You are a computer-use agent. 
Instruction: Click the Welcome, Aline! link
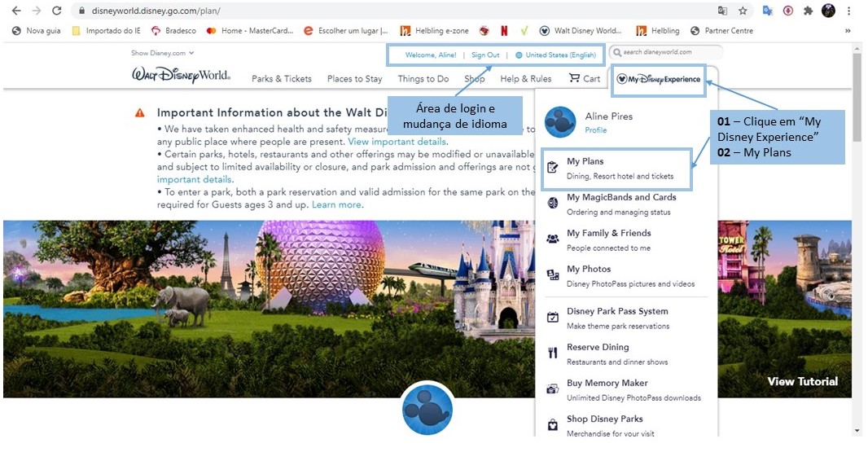click(431, 55)
